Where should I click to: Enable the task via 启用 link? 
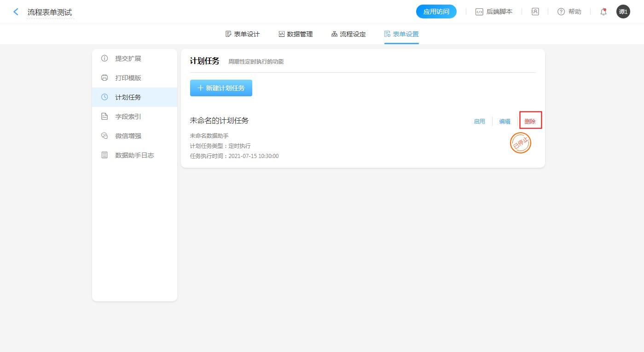point(479,122)
